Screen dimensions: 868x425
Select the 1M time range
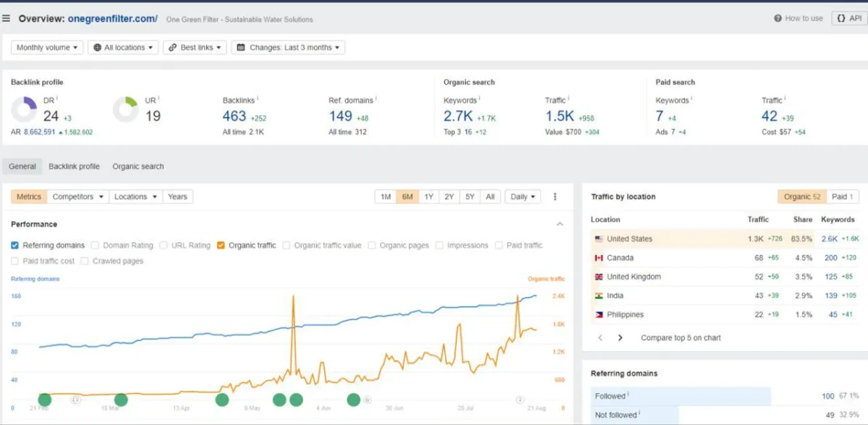[386, 197]
